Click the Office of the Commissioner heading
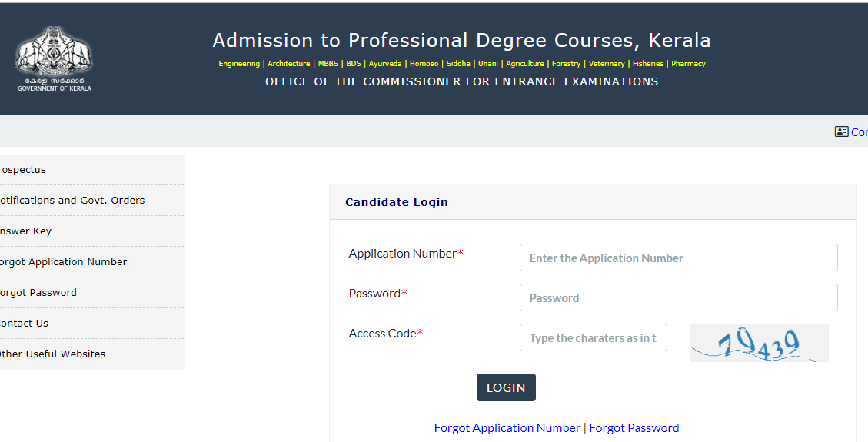The image size is (868, 442). [x=461, y=81]
